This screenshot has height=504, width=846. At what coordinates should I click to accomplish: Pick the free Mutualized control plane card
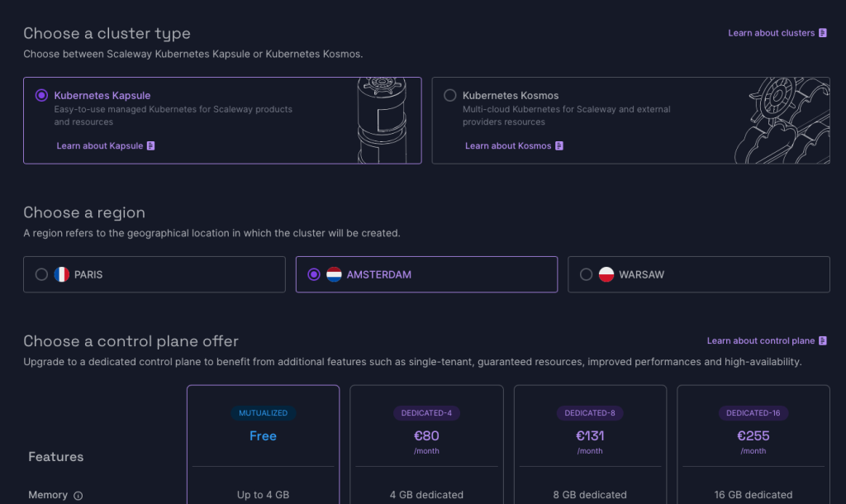[263, 436]
